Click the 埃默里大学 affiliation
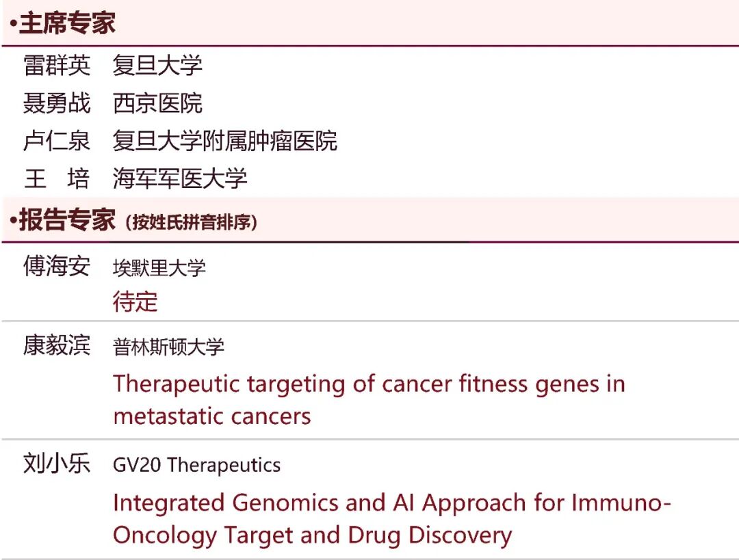 [159, 268]
